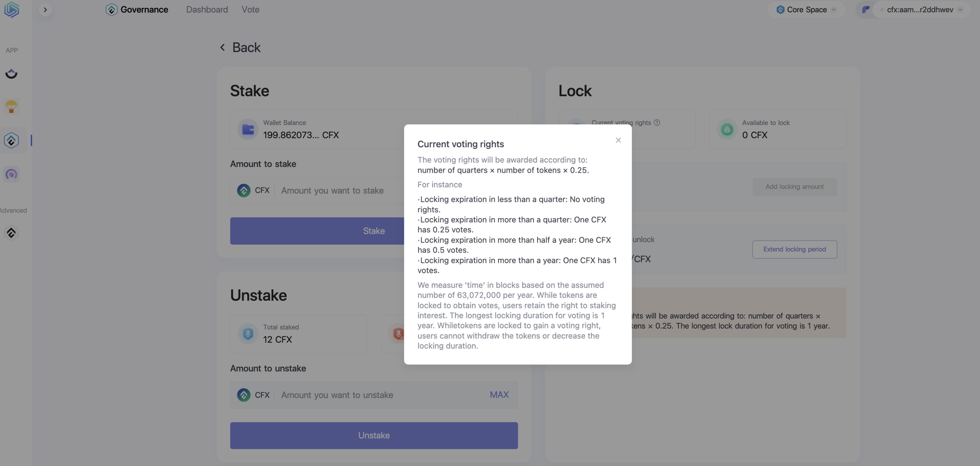Click the Governance logo in header

pos(137,9)
